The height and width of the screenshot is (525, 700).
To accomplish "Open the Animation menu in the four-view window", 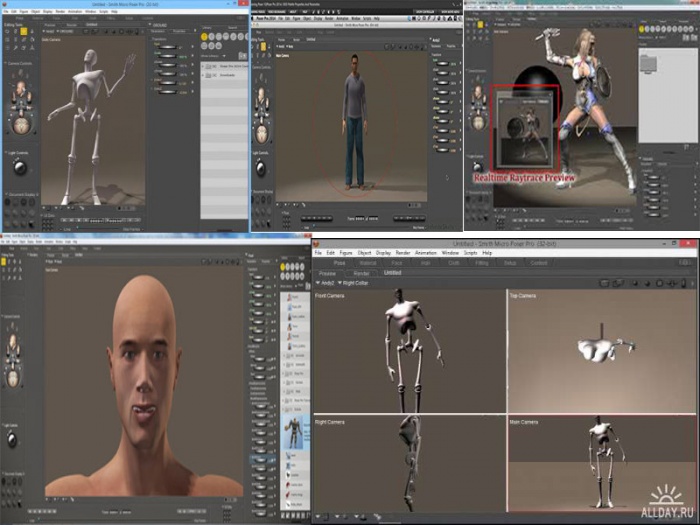I will coord(425,253).
